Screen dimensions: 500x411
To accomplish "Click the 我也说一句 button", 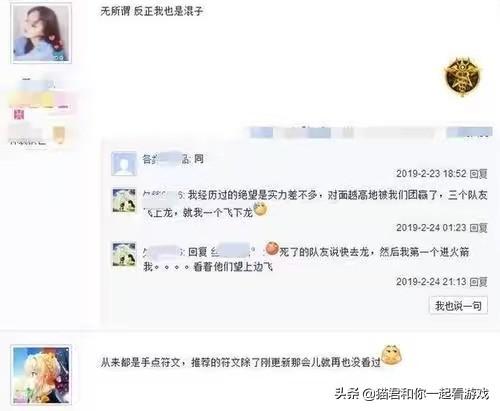I will [x=458, y=305].
